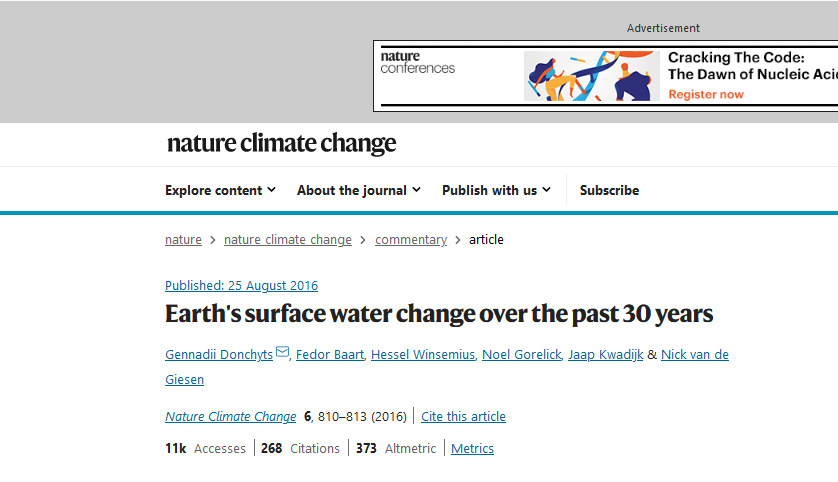Click the Nature Climate Change journal citation link
This screenshot has width=838, height=482.
click(230, 417)
